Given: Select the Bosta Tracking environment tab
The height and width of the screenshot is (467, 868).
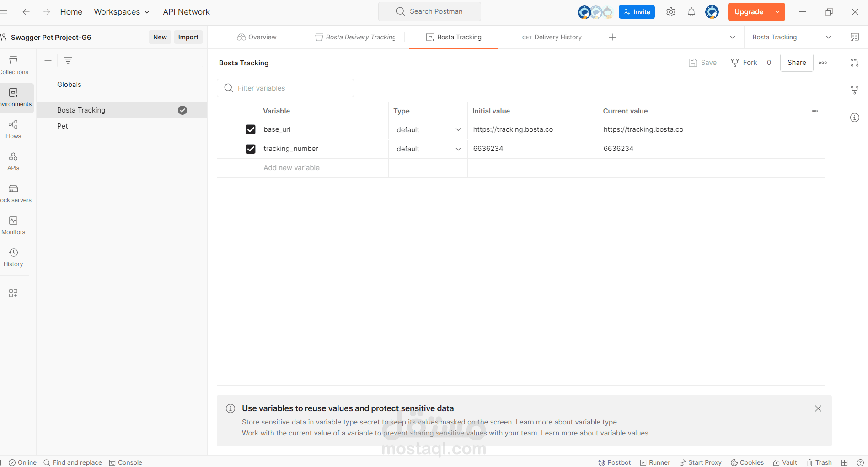Looking at the screenshot, I should pyautogui.click(x=454, y=37).
